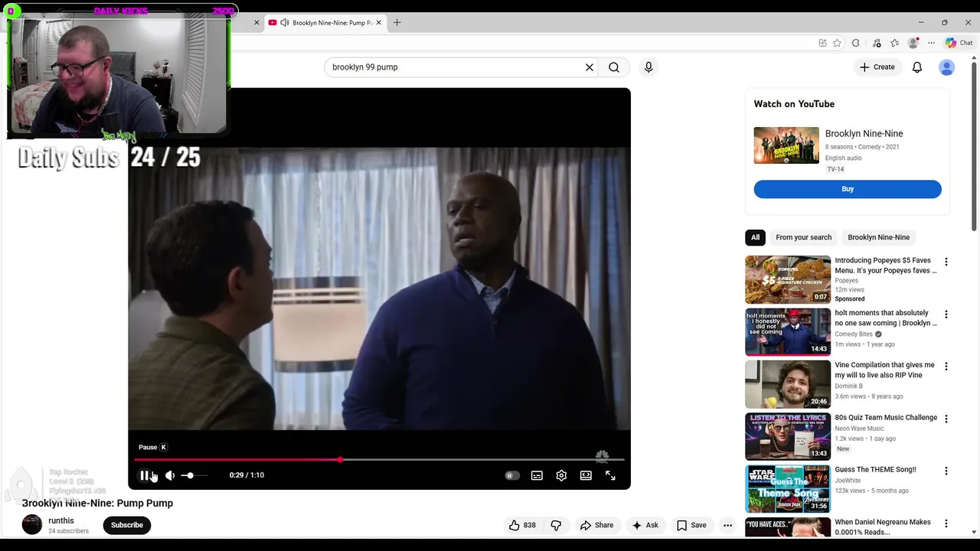Dislike the video with thumbs down
This screenshot has height=551, width=980.
[556, 525]
